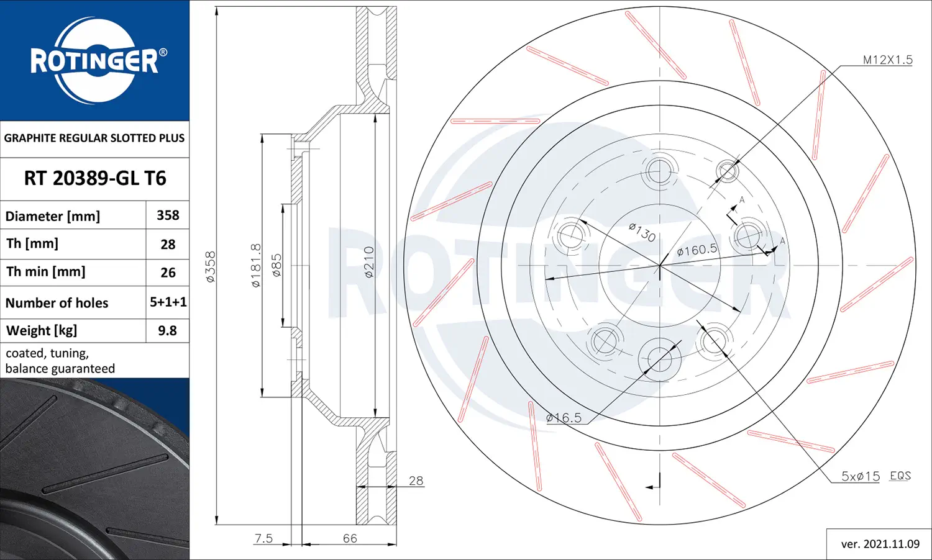Click the ø130 pitch circle label
Viewport: 932px width, 560px height.
(x=642, y=233)
